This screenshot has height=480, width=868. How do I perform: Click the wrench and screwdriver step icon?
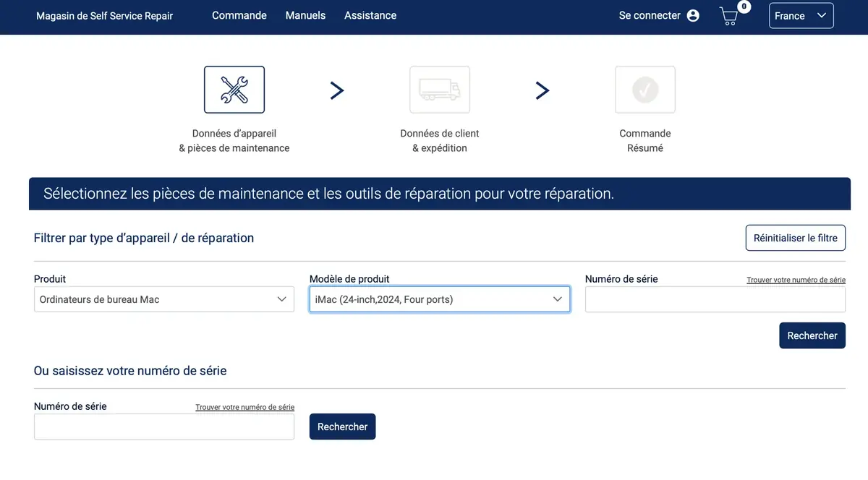tap(234, 90)
